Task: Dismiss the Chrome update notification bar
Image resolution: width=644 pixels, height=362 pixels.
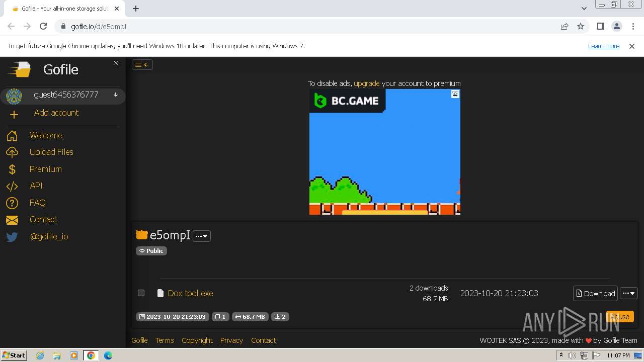Action: [632, 46]
